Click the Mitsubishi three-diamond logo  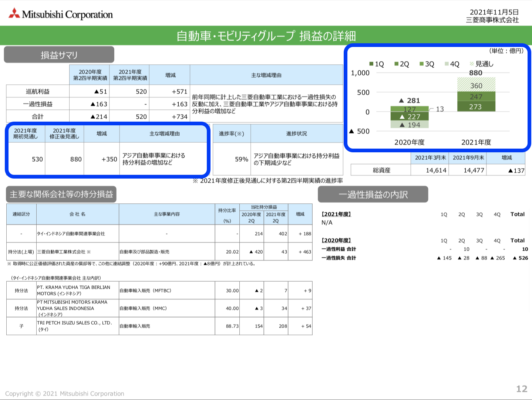(14, 13)
